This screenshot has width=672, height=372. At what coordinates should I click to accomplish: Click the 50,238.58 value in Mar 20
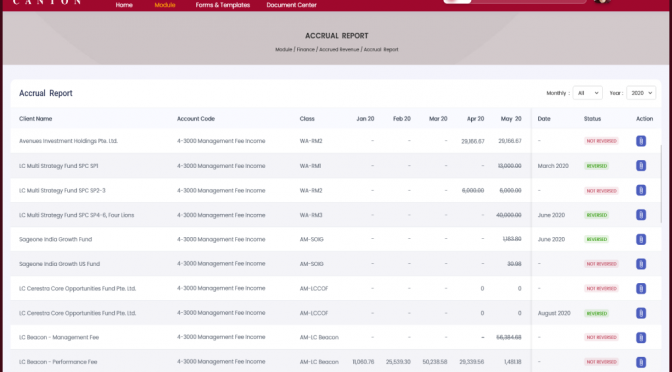coord(435,362)
